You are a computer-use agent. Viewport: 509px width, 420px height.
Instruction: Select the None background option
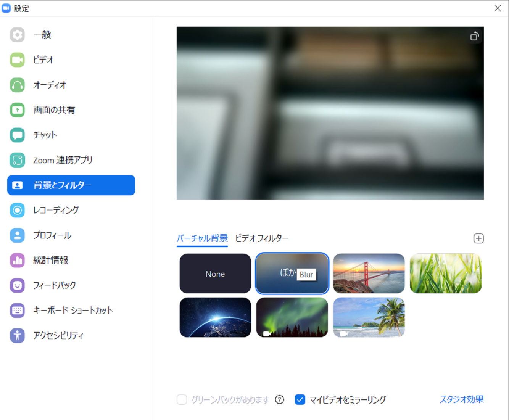point(215,274)
